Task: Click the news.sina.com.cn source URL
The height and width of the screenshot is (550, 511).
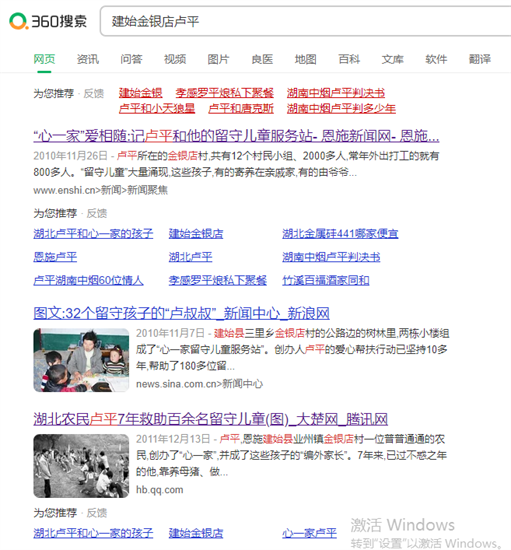Action: click(x=199, y=384)
